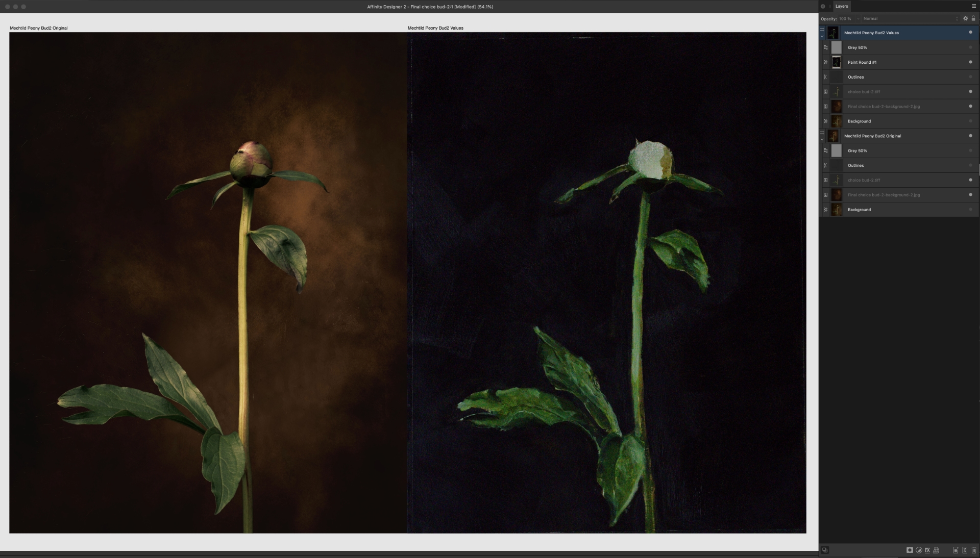
Task: Click the mesh warp icon in Layers footer
Action: pos(936,550)
